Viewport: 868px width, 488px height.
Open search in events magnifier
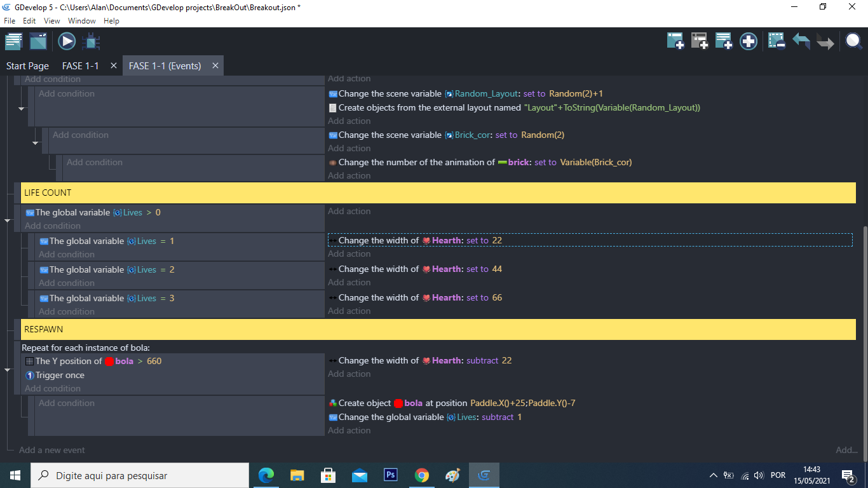(853, 41)
